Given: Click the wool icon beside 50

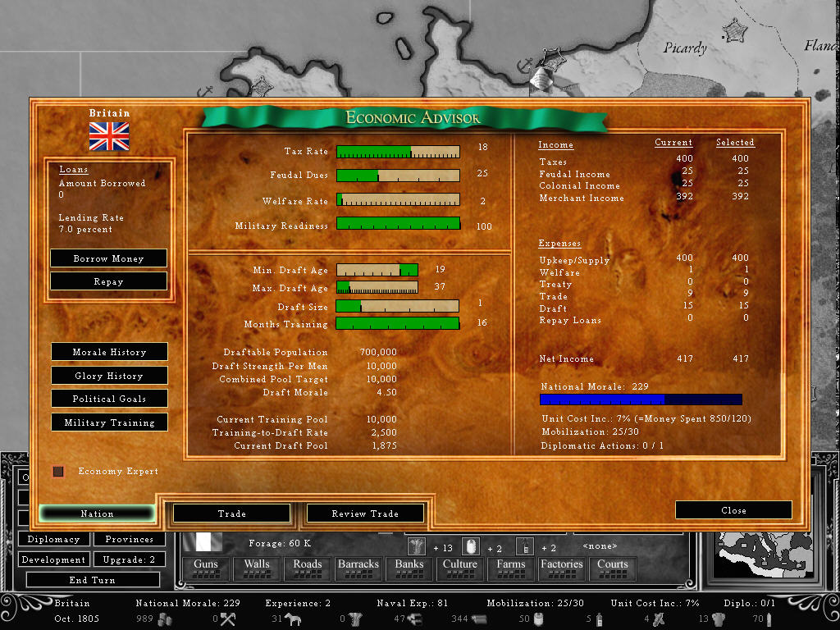Looking at the screenshot, I should coord(539,619).
